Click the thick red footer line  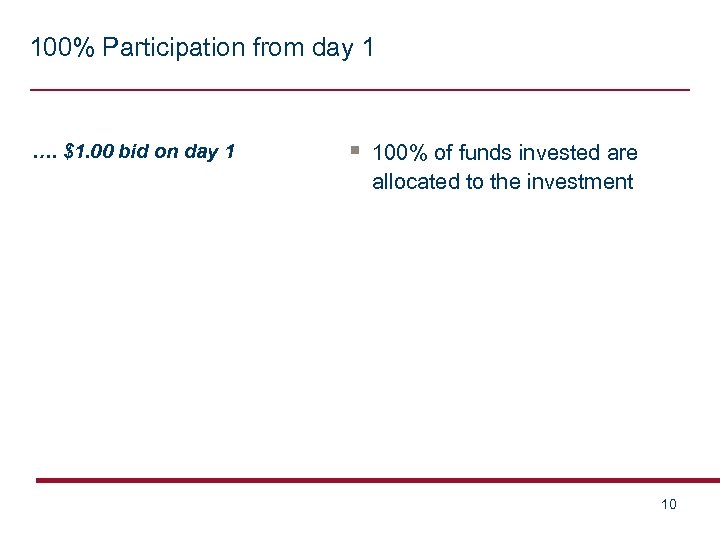pyautogui.click(x=378, y=480)
